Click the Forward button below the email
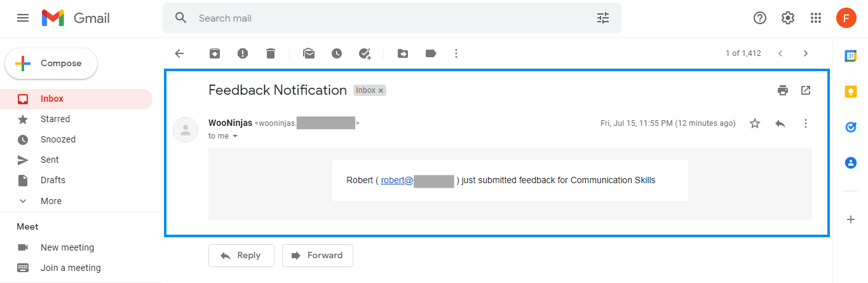This screenshot has width=868, height=283. (317, 255)
